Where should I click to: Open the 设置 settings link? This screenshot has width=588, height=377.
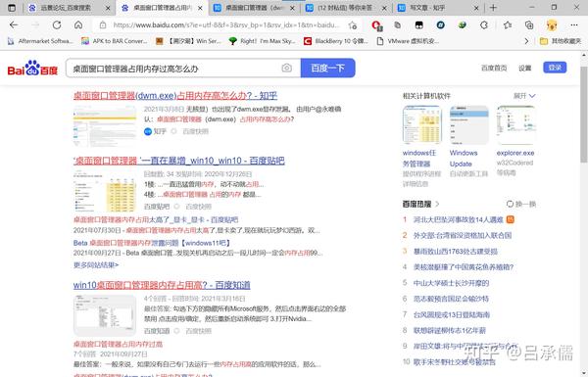pos(525,68)
